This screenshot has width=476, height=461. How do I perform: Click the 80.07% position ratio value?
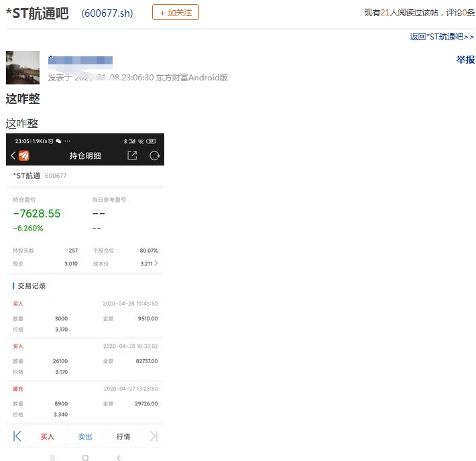pyautogui.click(x=149, y=251)
